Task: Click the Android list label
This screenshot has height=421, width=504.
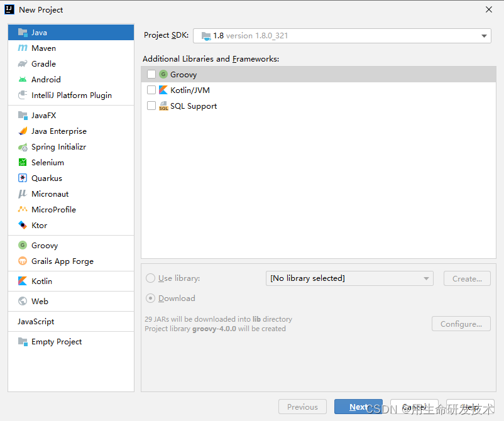Action: coord(46,80)
